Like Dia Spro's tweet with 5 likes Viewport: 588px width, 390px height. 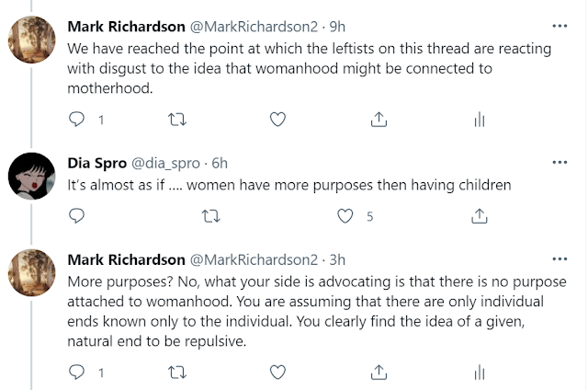(x=345, y=216)
